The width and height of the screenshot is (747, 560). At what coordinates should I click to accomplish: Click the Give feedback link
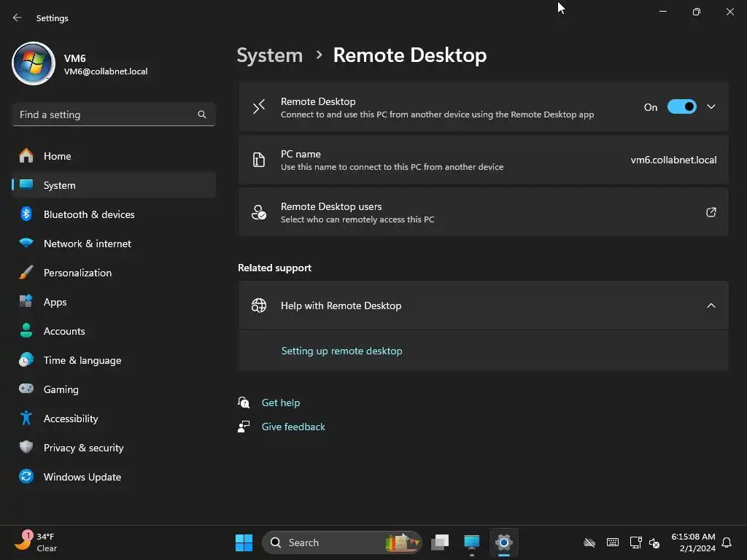click(293, 427)
